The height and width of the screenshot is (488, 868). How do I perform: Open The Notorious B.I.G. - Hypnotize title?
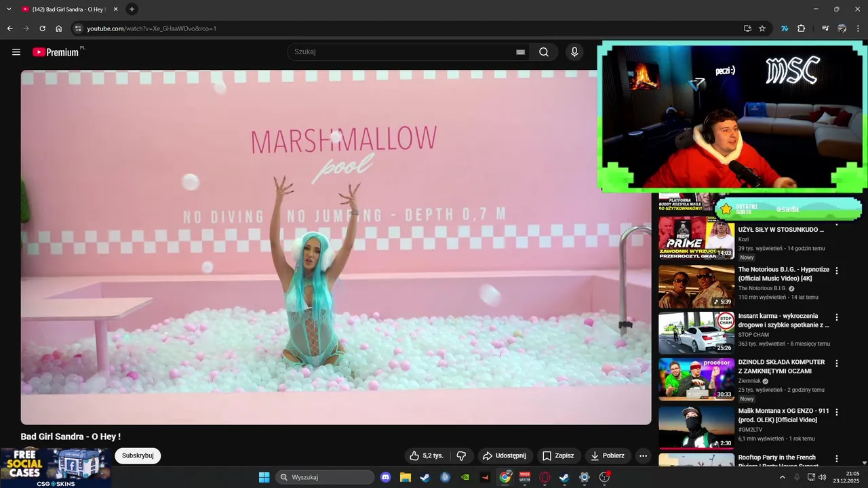pos(783,274)
